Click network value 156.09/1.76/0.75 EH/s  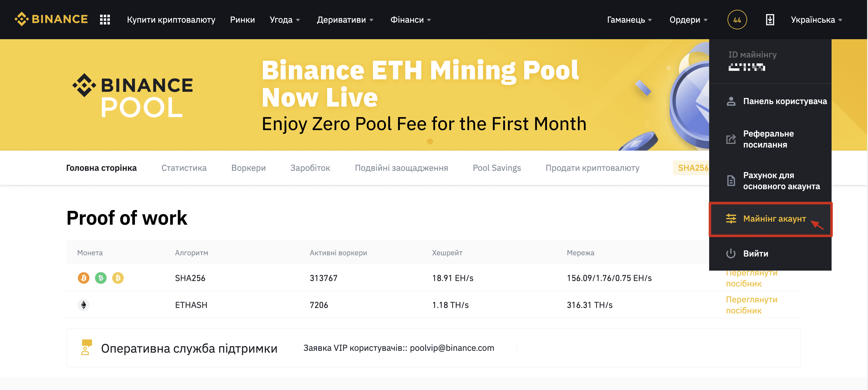[609, 278]
